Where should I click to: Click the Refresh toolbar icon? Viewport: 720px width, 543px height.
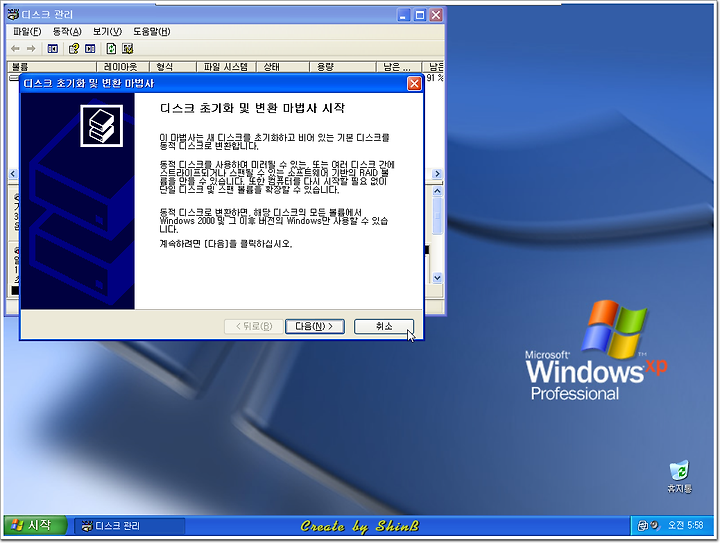[x=111, y=49]
